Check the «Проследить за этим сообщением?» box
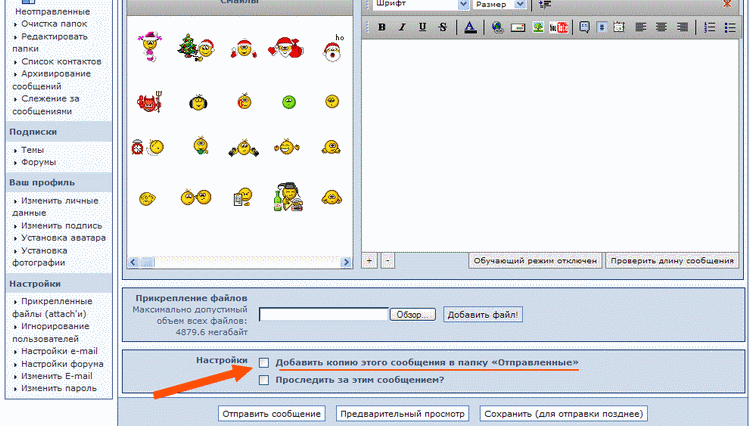 point(264,380)
